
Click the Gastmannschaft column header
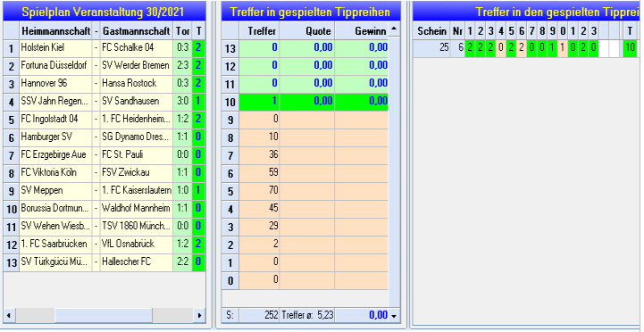(137, 31)
